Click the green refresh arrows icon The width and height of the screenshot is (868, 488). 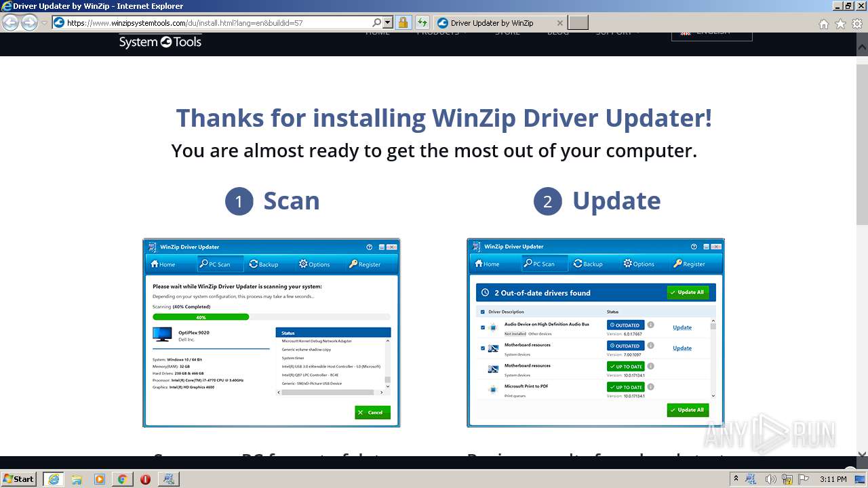pyautogui.click(x=422, y=22)
